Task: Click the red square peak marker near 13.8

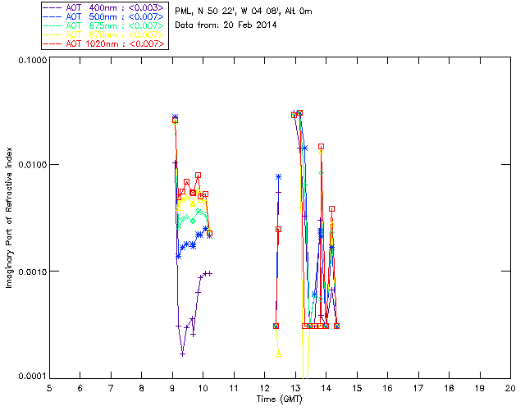Action: tap(321, 146)
